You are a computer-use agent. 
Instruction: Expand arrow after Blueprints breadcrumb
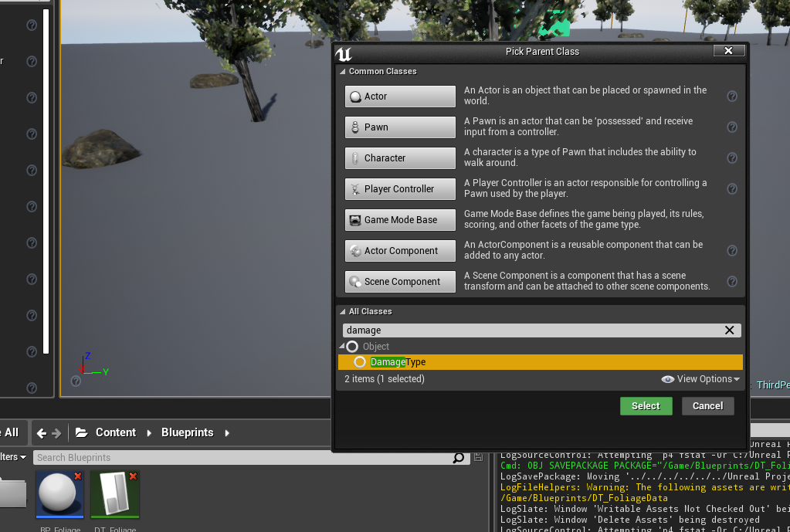(227, 432)
